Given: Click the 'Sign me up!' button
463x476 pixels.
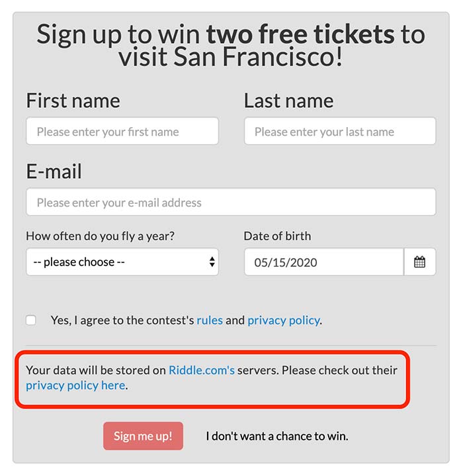Looking at the screenshot, I should (143, 436).
